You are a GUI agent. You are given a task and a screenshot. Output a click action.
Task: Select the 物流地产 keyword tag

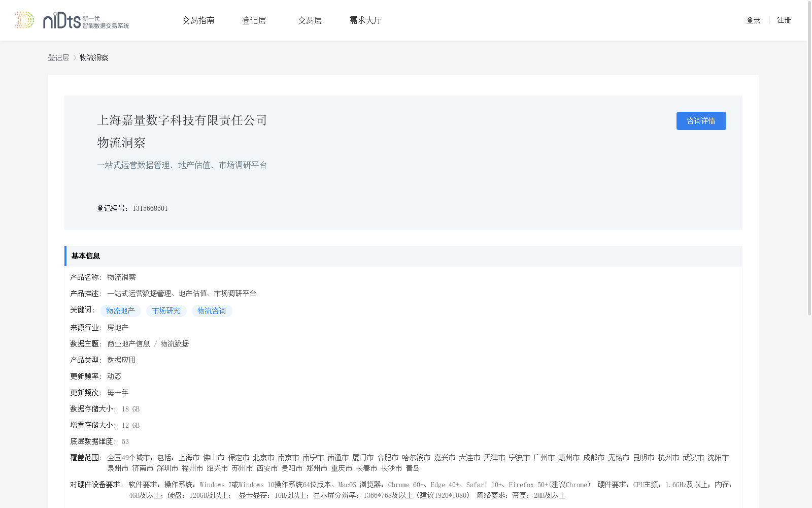tap(120, 311)
